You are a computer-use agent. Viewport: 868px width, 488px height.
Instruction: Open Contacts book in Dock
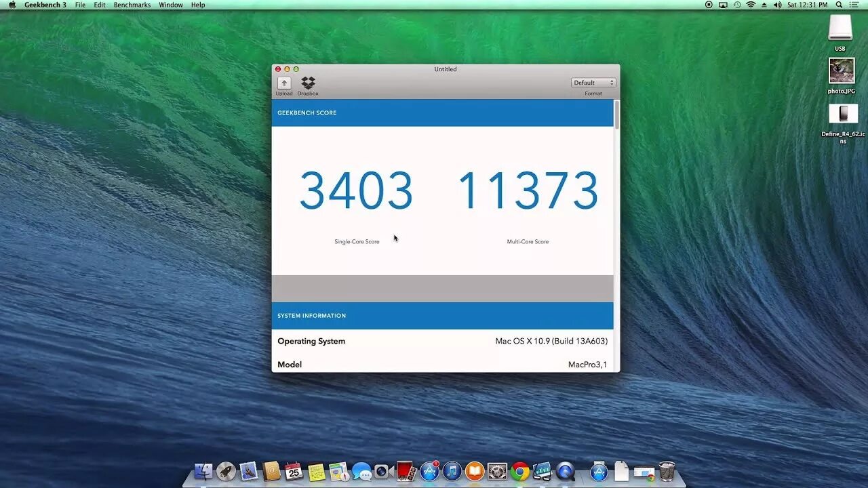coord(271,471)
